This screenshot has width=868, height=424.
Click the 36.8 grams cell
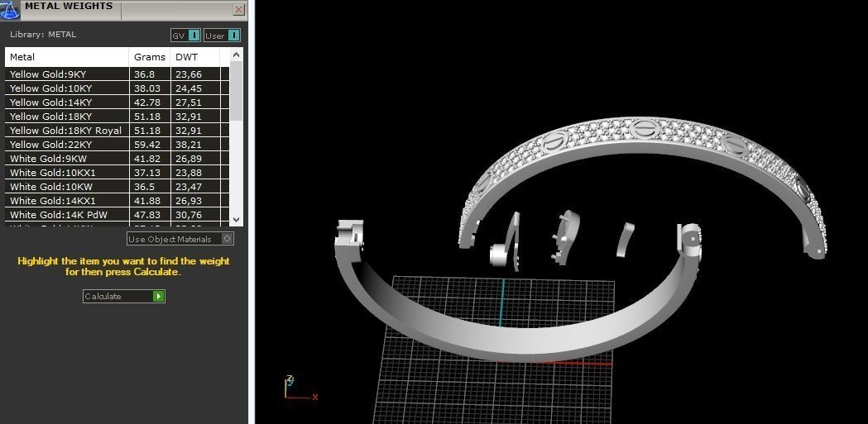(150, 74)
